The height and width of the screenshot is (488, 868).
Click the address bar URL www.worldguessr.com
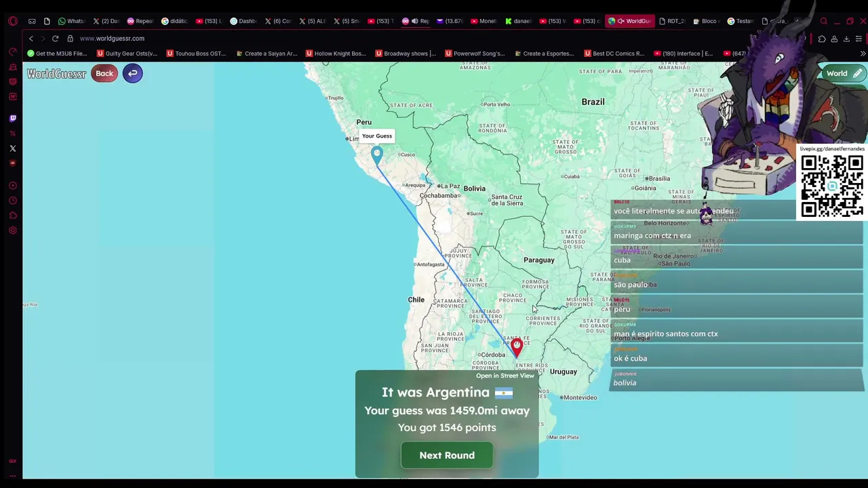click(112, 39)
